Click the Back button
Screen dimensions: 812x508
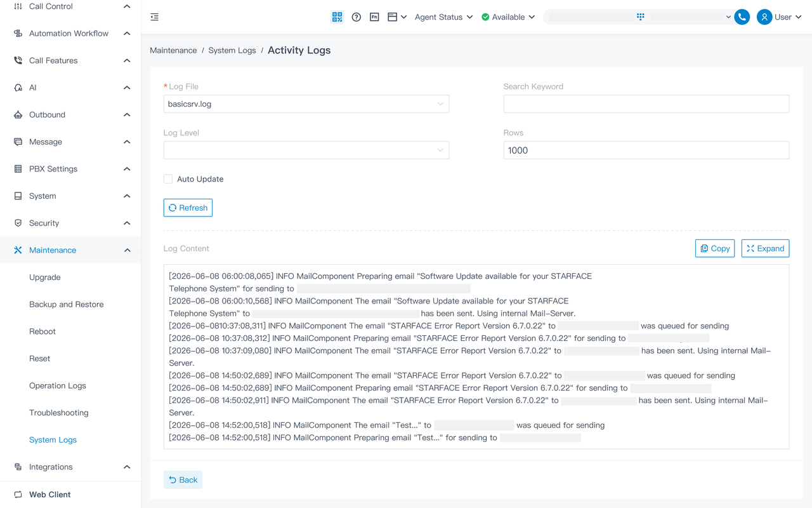click(x=183, y=480)
